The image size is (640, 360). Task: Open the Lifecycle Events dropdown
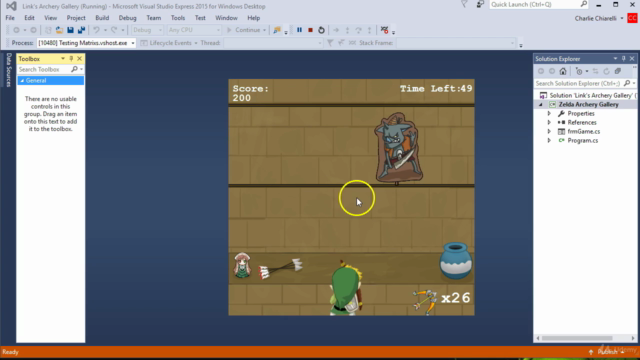click(x=196, y=43)
